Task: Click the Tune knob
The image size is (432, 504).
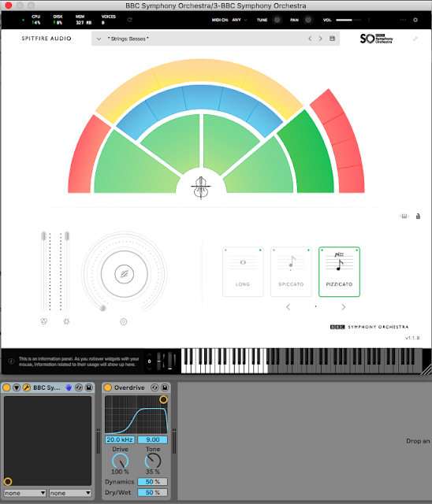Action: click(x=277, y=20)
